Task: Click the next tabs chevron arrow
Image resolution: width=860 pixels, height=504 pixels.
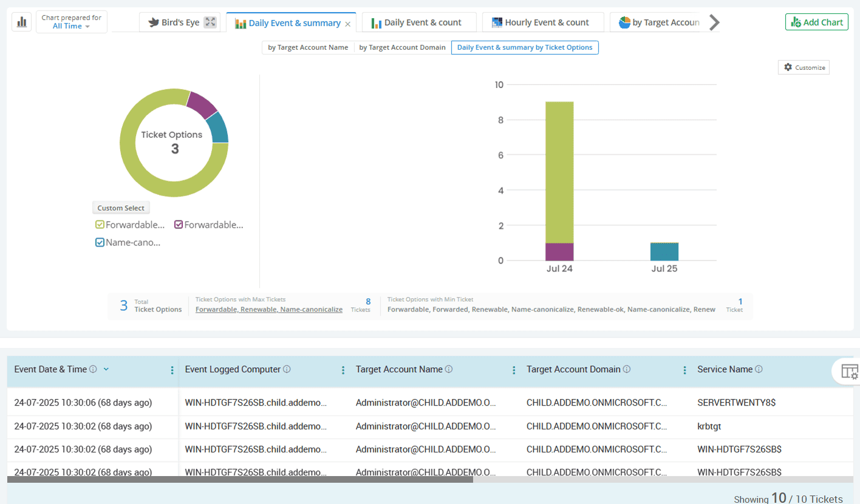Action: (715, 22)
